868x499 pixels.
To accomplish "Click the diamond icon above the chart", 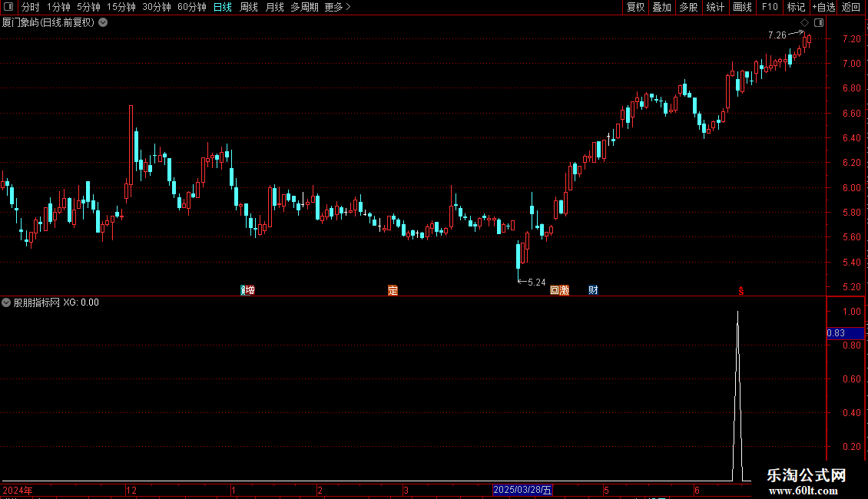I will point(804,23).
